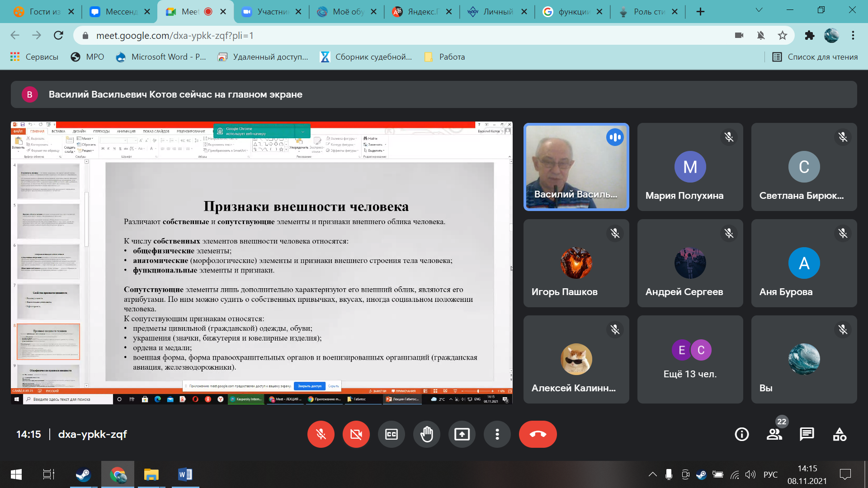Open Steam from taskbar
Viewport: 868px width, 488px height.
[x=83, y=474]
